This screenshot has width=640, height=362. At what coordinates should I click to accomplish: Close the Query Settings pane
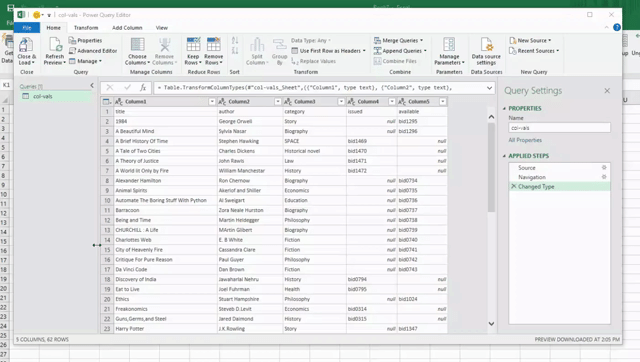[607, 91]
